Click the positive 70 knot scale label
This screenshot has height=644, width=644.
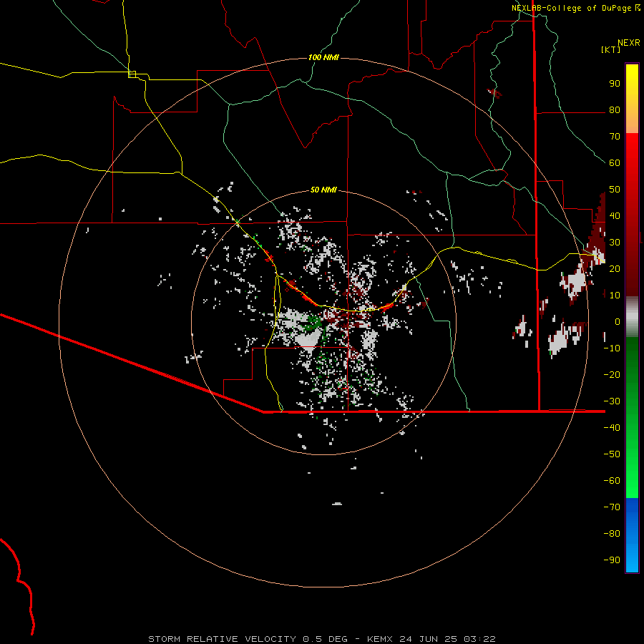[615, 137]
